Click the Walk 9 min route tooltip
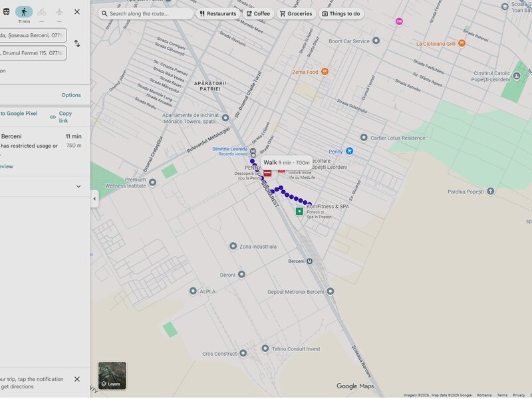 coord(287,162)
